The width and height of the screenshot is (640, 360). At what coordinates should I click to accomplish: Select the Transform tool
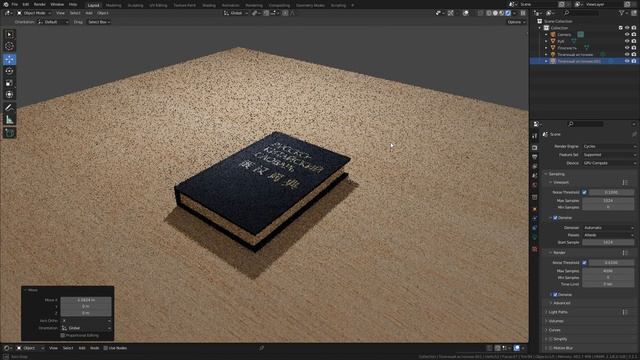click(9, 95)
